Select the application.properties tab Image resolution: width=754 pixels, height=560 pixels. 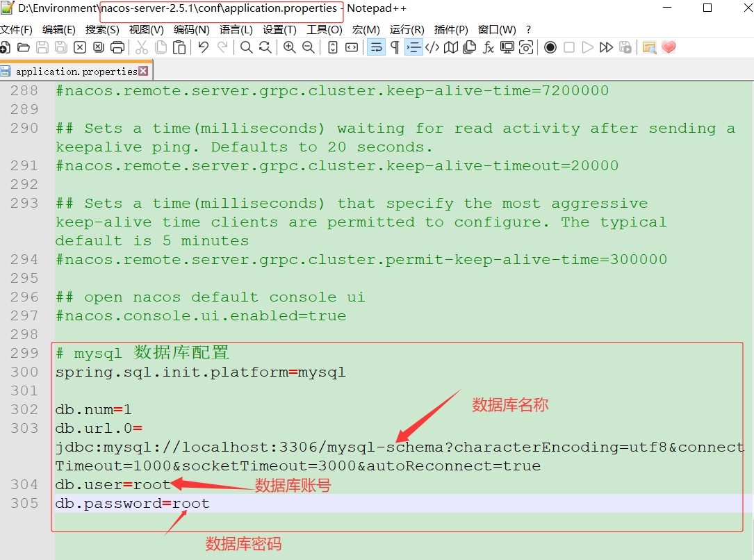75,72
